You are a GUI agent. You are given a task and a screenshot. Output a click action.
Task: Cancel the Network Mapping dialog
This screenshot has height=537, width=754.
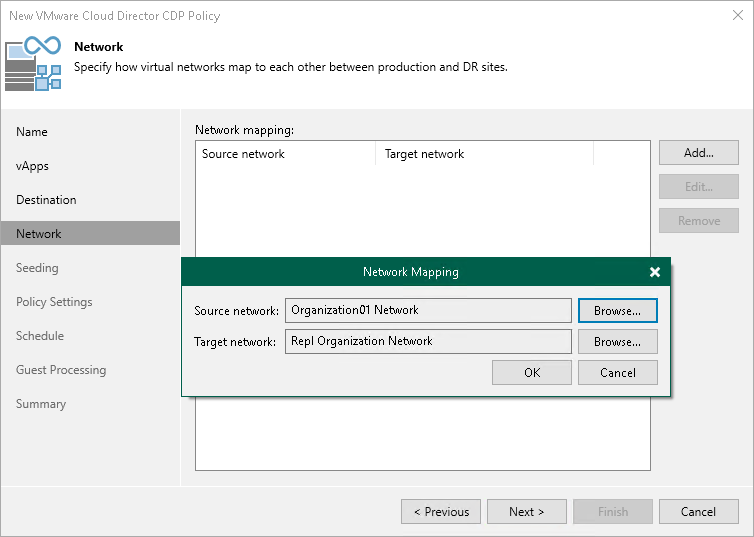pos(617,373)
